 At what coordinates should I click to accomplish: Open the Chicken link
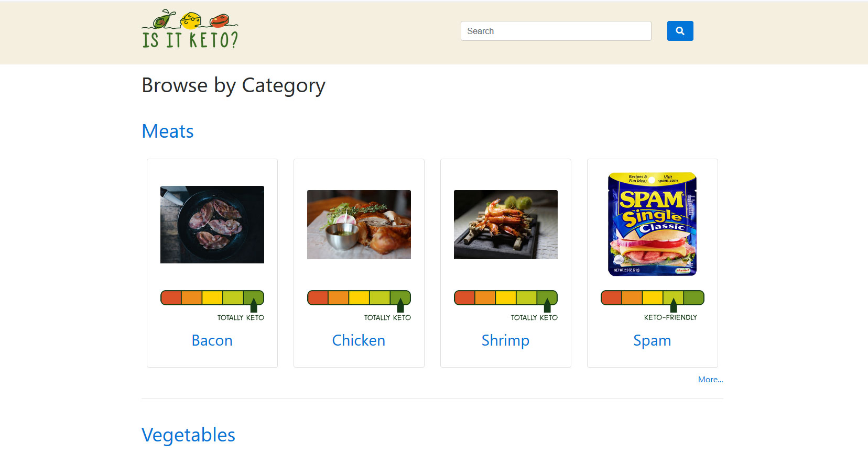pyautogui.click(x=359, y=340)
